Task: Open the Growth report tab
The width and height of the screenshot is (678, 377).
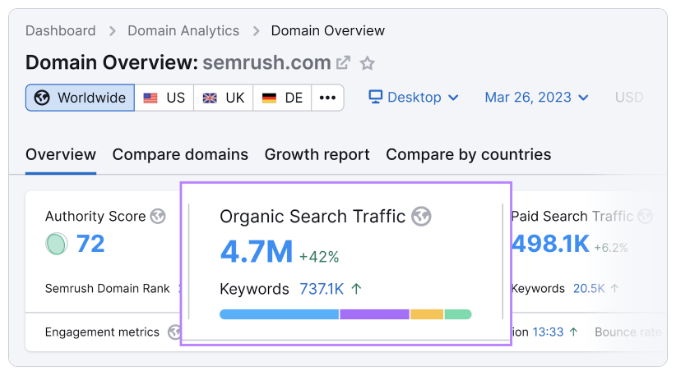Action: 317,154
